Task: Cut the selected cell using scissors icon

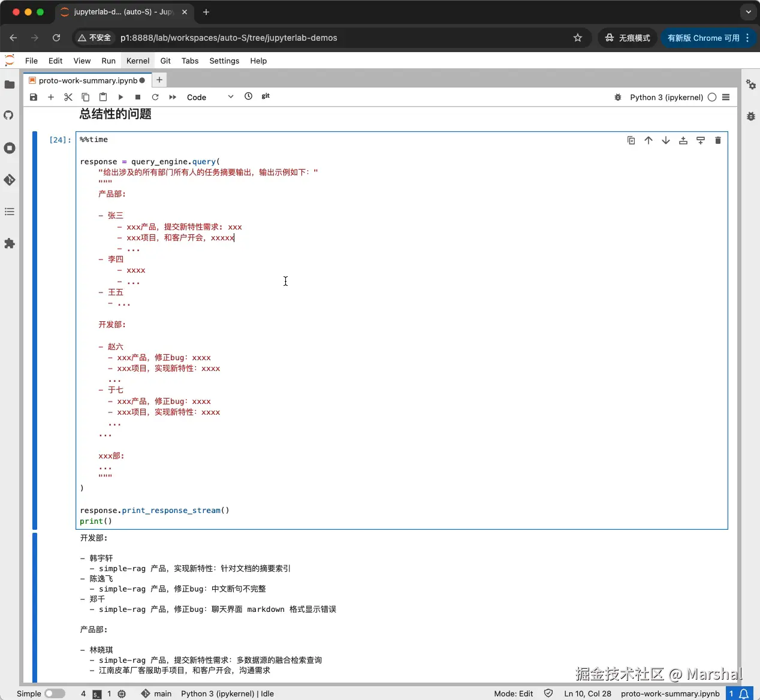Action: click(x=68, y=96)
